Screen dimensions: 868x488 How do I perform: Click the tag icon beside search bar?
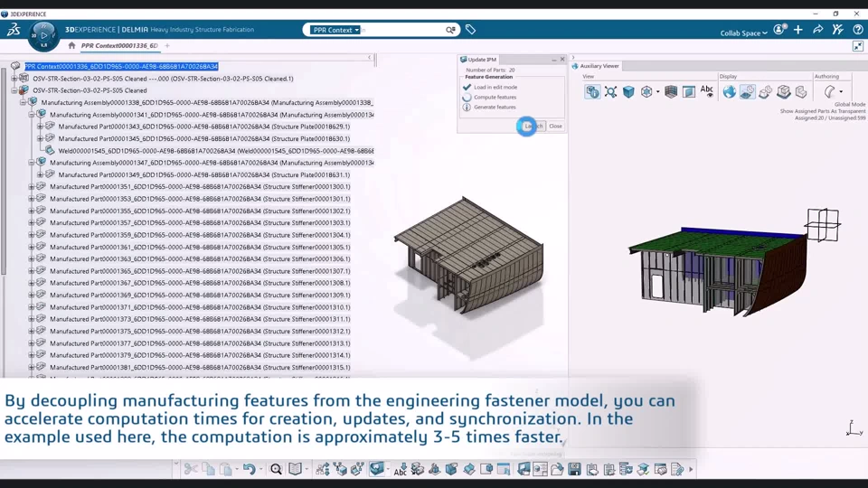click(470, 29)
